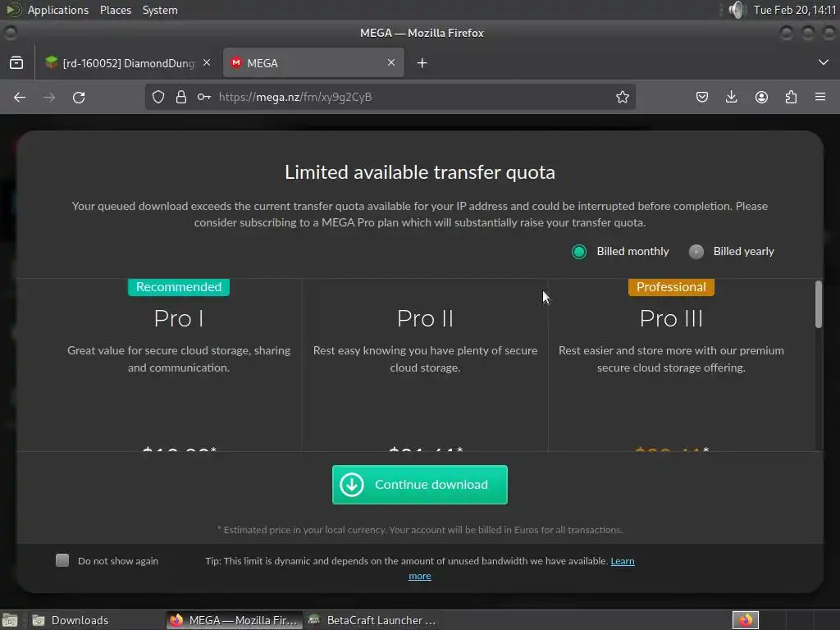This screenshot has width=840, height=630.
Task: Click the saved password key icon
Action: point(203,97)
